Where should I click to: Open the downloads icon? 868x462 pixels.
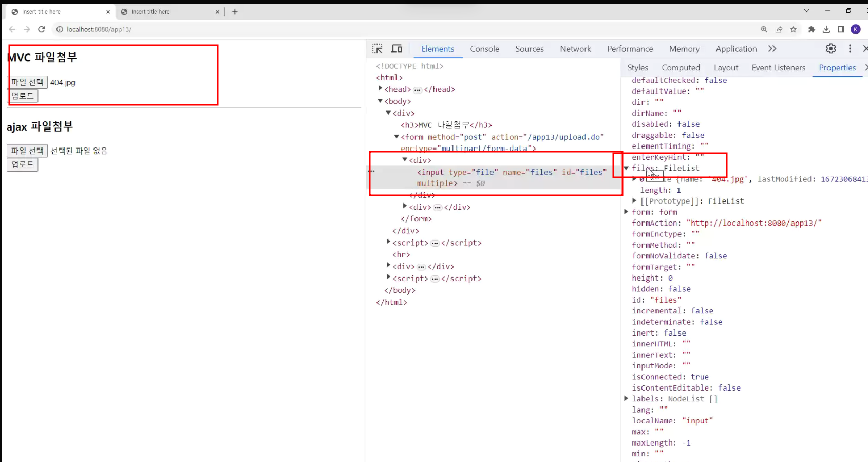826,29
